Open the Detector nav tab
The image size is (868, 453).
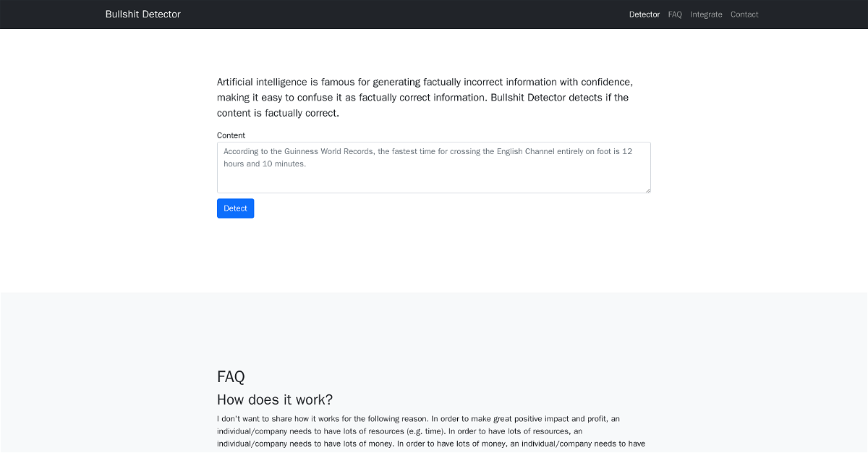[x=644, y=14]
